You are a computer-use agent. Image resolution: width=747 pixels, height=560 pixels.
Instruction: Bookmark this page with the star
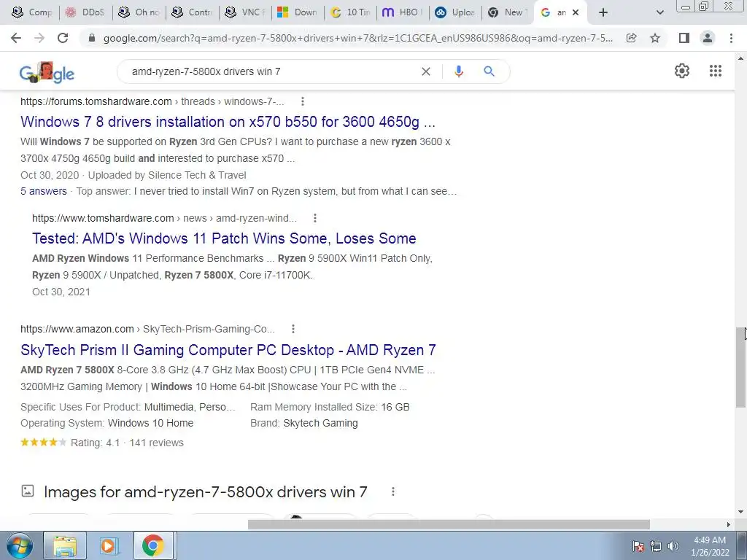point(655,38)
